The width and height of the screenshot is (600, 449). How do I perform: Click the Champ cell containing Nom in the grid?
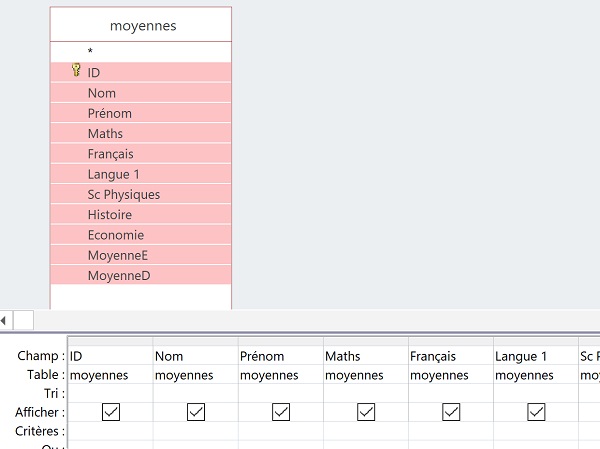[196, 356]
